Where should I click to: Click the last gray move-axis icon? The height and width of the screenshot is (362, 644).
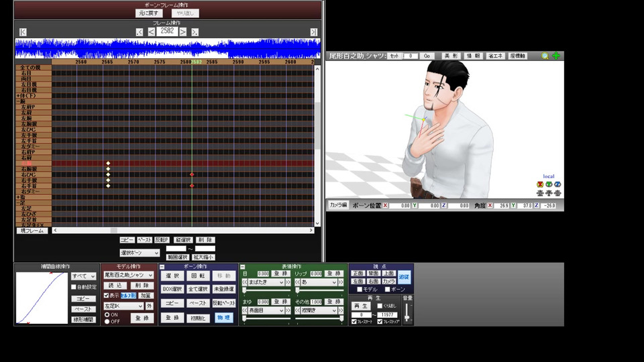point(557,193)
